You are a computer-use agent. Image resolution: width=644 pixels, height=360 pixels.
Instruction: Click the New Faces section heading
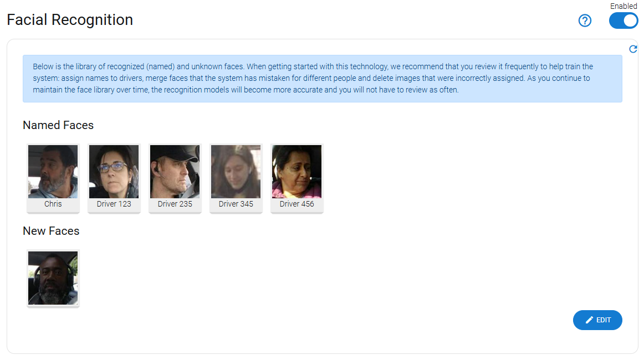(51, 231)
